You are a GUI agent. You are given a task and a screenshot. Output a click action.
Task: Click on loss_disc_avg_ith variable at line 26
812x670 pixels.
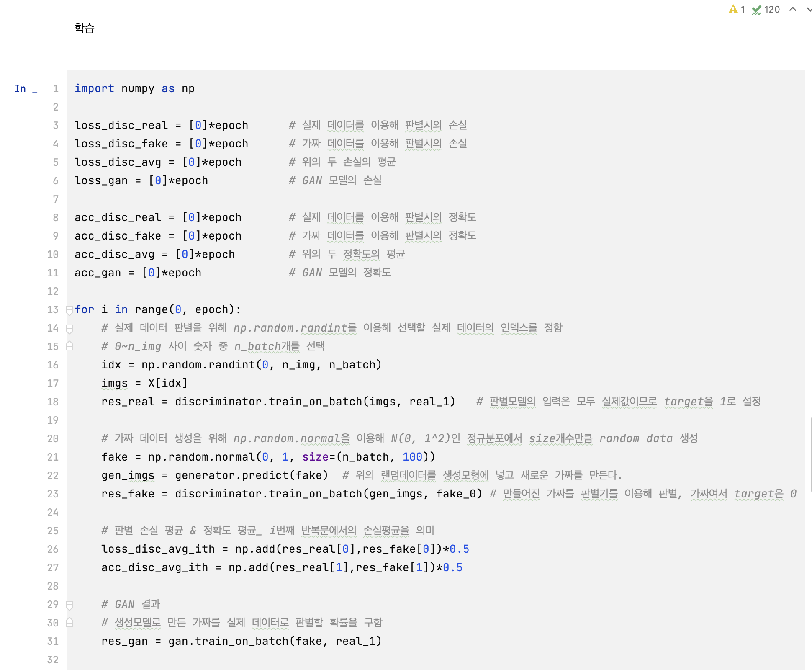[x=158, y=549]
